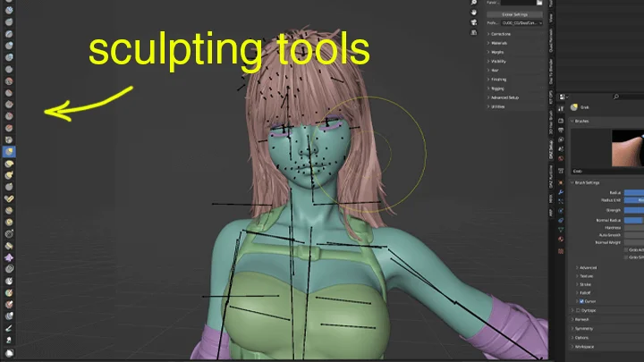
Task: Select the Draw Face Sets brush
Action: pyautogui.click(x=9, y=292)
